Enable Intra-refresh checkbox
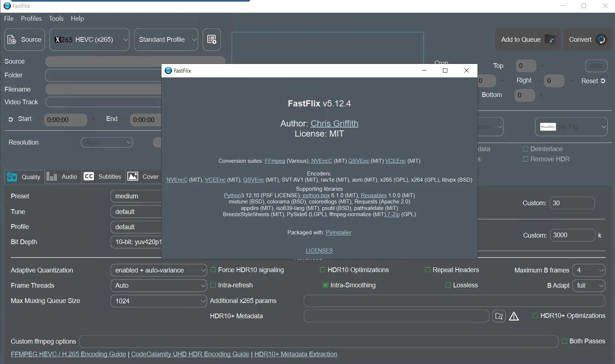Screen dimensions: 615x364 213,285
